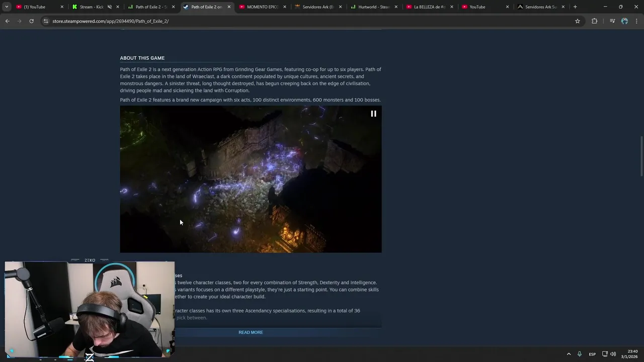Show hidden system tray icons
This screenshot has width=644, height=362.
(569, 354)
